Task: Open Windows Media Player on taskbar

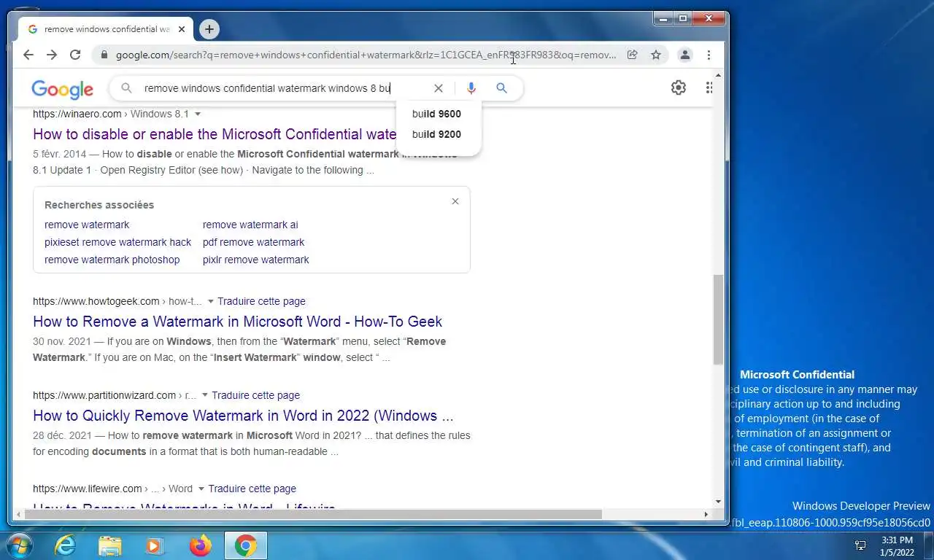Action: click(x=154, y=545)
